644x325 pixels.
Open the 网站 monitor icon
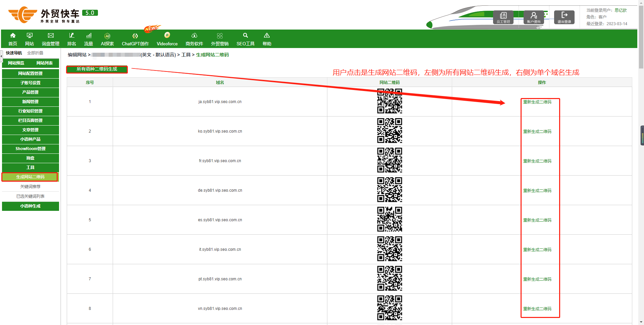[x=30, y=35]
